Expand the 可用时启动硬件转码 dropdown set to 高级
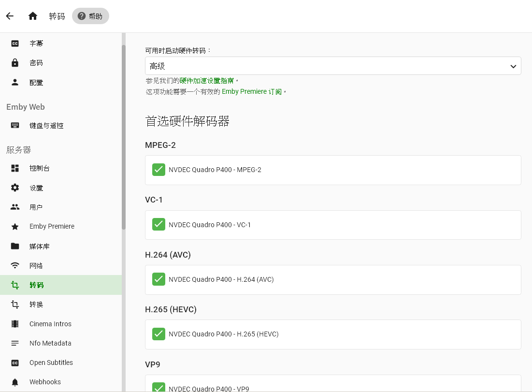This screenshot has width=532, height=392. pos(333,66)
